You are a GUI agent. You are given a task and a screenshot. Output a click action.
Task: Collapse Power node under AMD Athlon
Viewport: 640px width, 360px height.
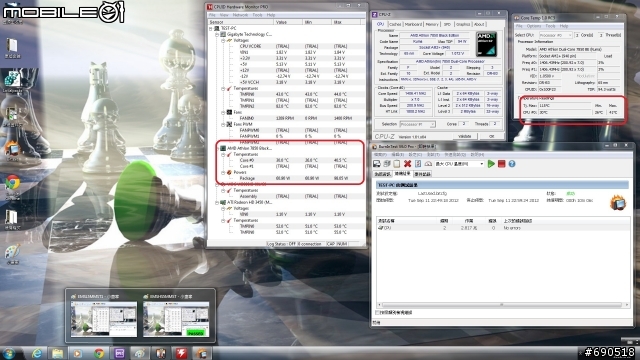click(x=223, y=172)
